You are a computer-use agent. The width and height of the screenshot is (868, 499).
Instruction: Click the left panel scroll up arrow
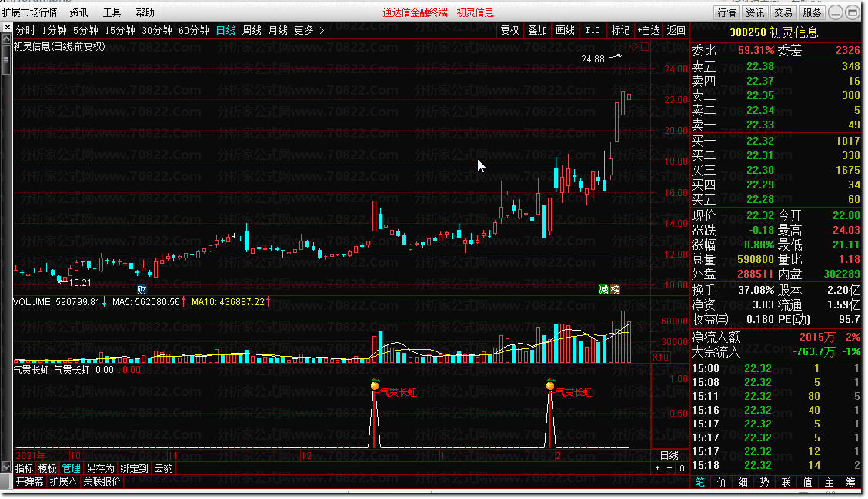7,39
